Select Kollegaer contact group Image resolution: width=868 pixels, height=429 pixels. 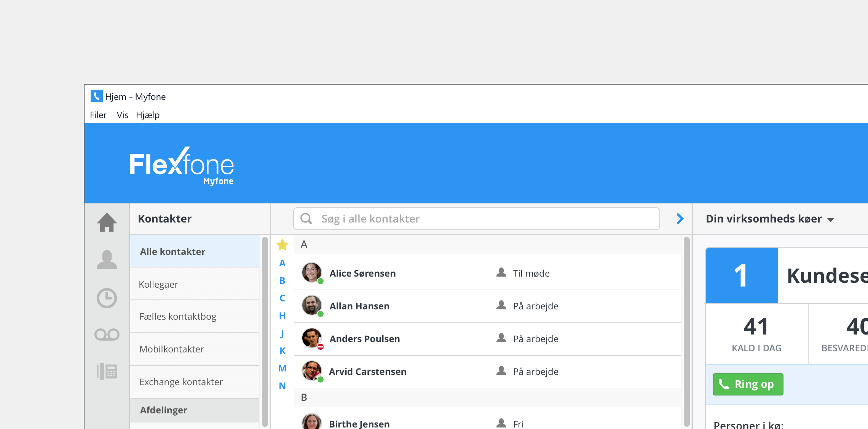click(x=195, y=284)
